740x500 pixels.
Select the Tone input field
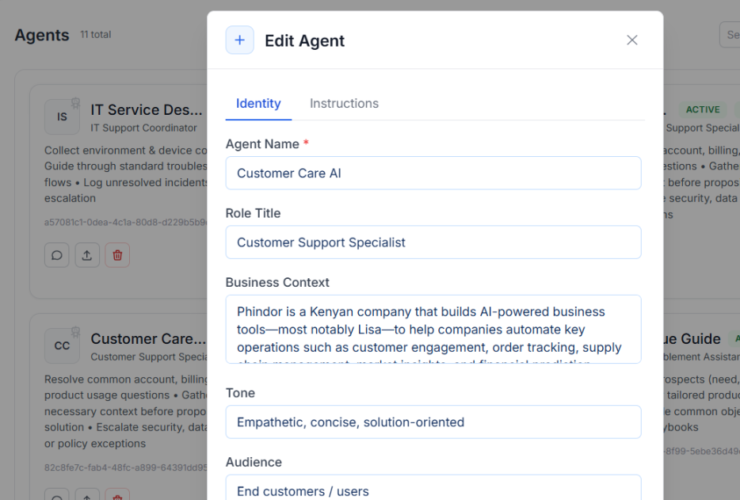[433, 422]
